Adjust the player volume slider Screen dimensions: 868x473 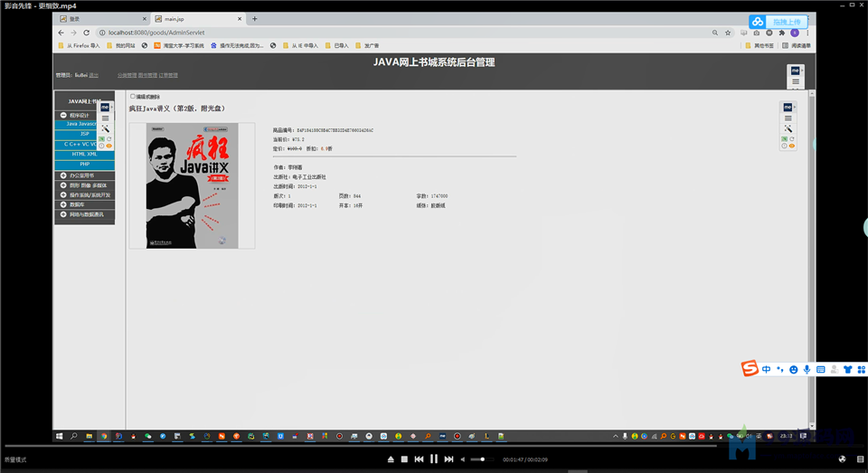[480, 459]
